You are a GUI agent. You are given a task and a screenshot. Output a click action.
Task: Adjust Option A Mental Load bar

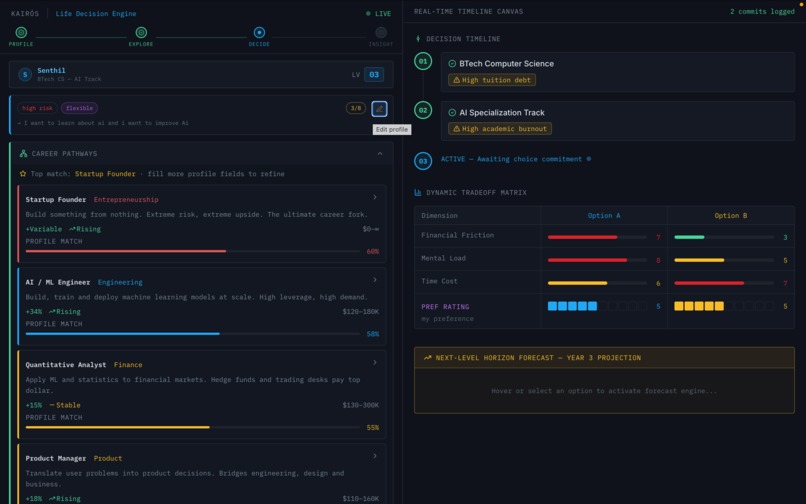coord(597,260)
